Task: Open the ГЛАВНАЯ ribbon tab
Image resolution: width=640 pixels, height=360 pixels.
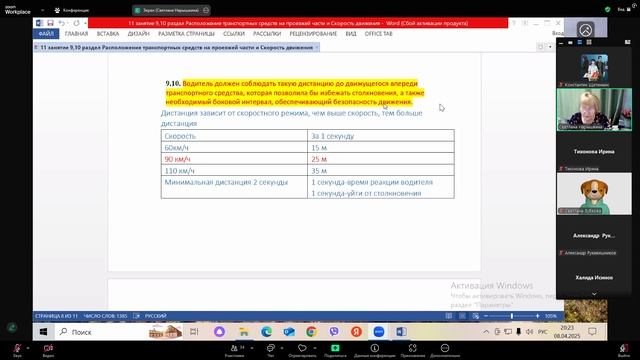Action: 76,34
